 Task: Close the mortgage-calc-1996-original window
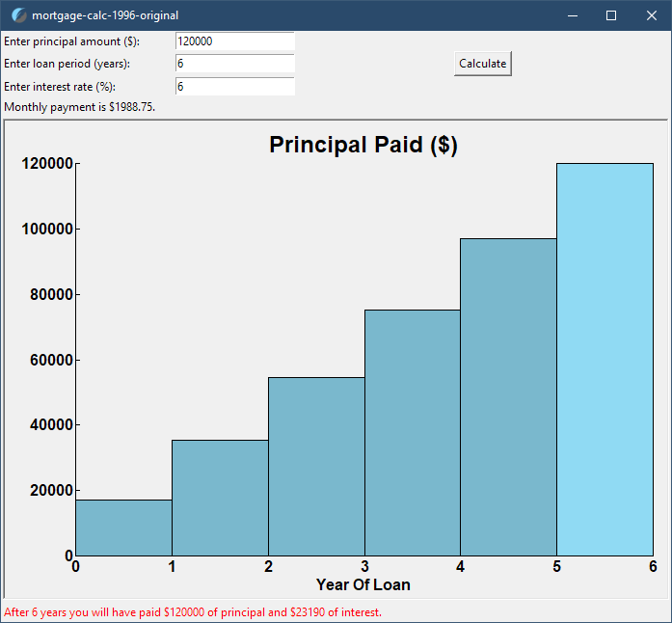click(651, 15)
